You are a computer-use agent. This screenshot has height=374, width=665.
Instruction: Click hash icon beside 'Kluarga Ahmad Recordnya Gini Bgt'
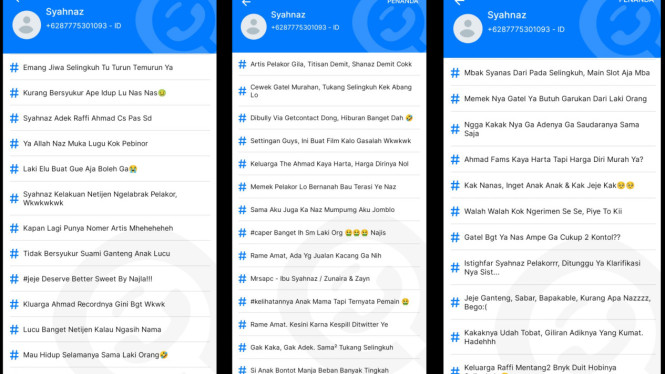pyautogui.click(x=14, y=304)
